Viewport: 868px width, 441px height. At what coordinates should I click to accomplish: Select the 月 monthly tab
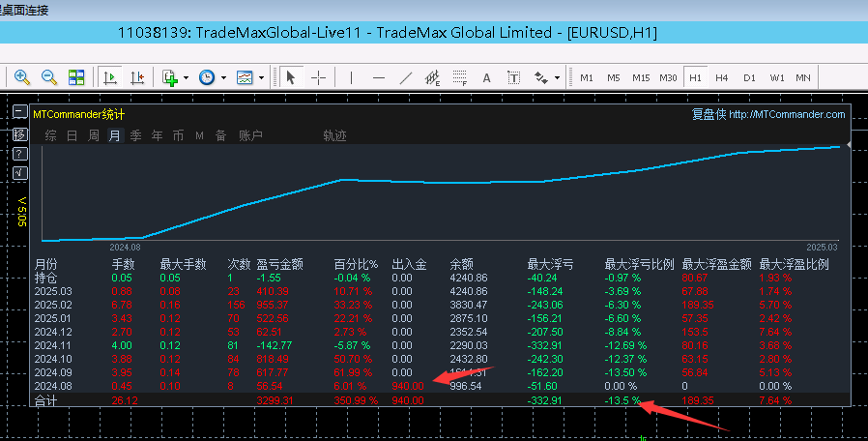tap(115, 135)
